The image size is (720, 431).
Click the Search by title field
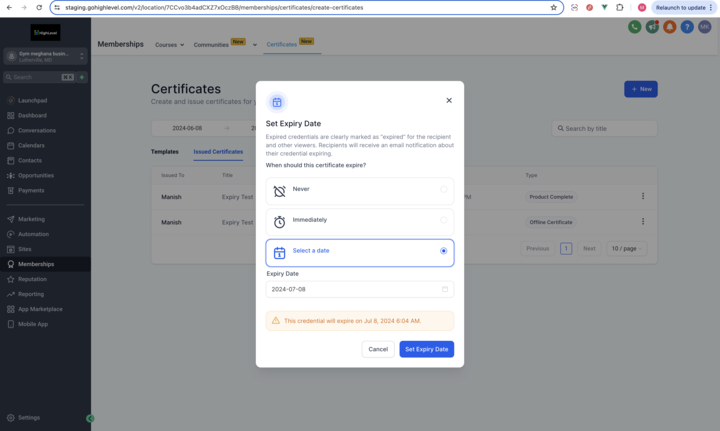pos(605,128)
